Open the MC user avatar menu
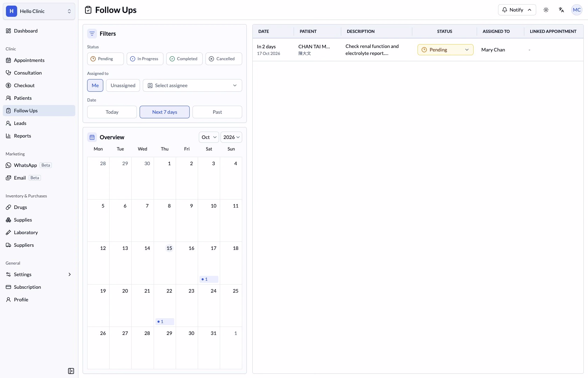 point(577,10)
